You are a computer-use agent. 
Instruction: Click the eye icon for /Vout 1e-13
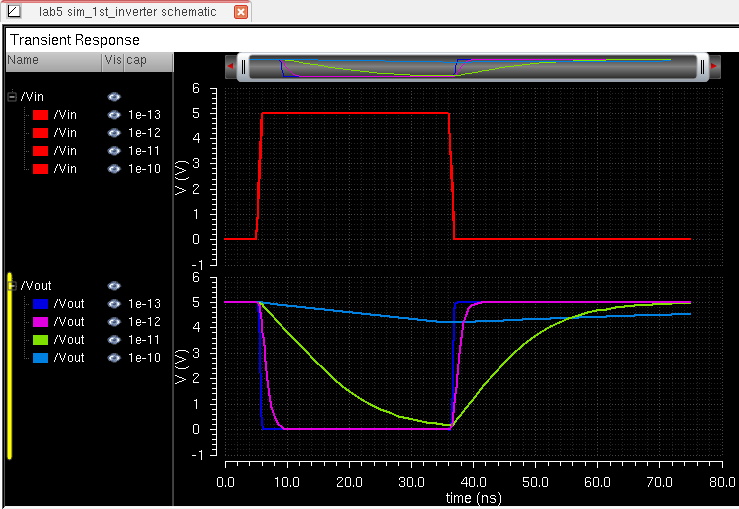[x=114, y=304]
